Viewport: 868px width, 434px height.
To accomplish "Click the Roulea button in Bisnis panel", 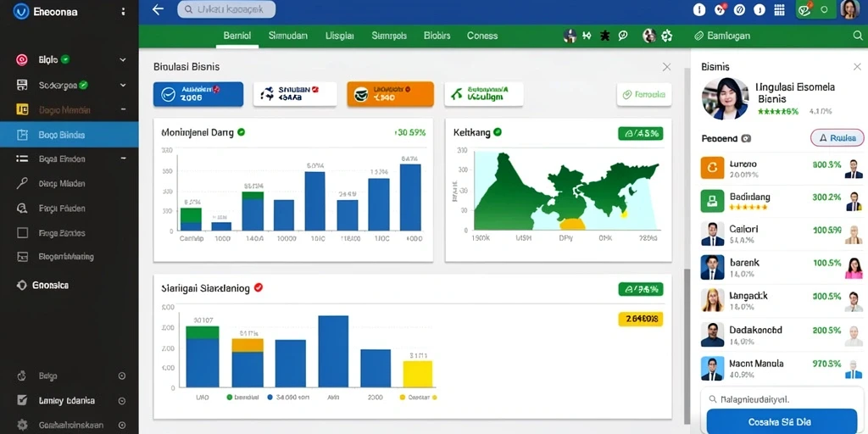I will point(837,138).
